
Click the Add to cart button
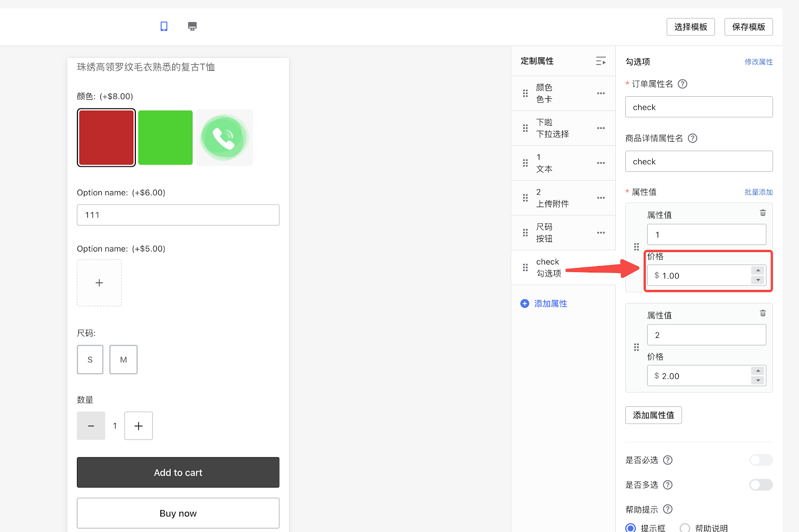pos(178,473)
